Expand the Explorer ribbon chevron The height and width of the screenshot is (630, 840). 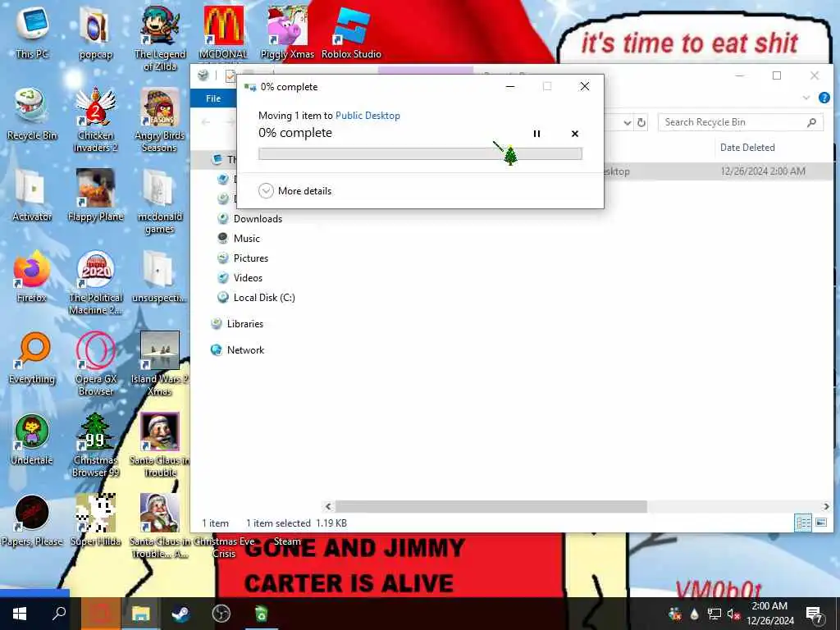point(806,98)
